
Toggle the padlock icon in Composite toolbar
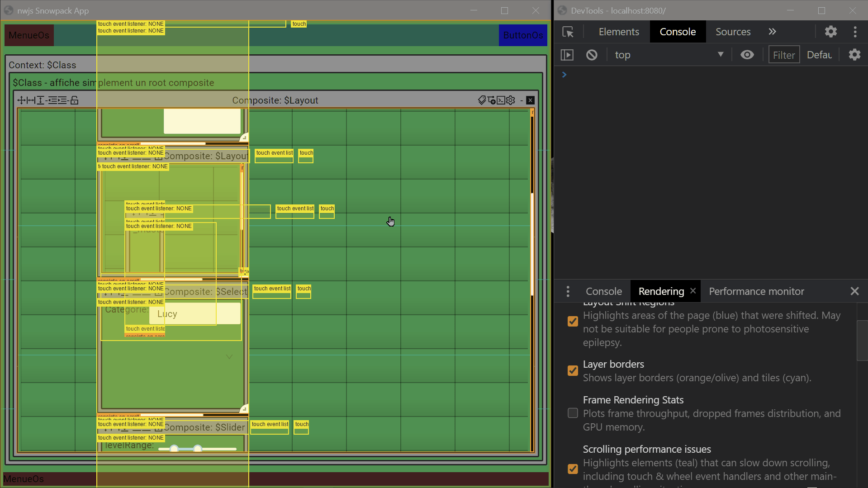75,100
